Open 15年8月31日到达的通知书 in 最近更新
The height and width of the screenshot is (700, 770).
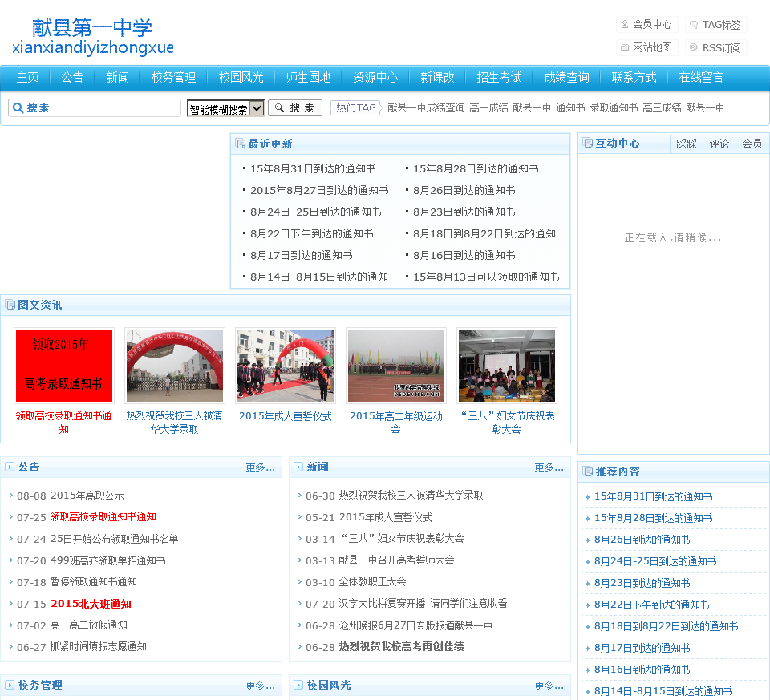coord(313,168)
